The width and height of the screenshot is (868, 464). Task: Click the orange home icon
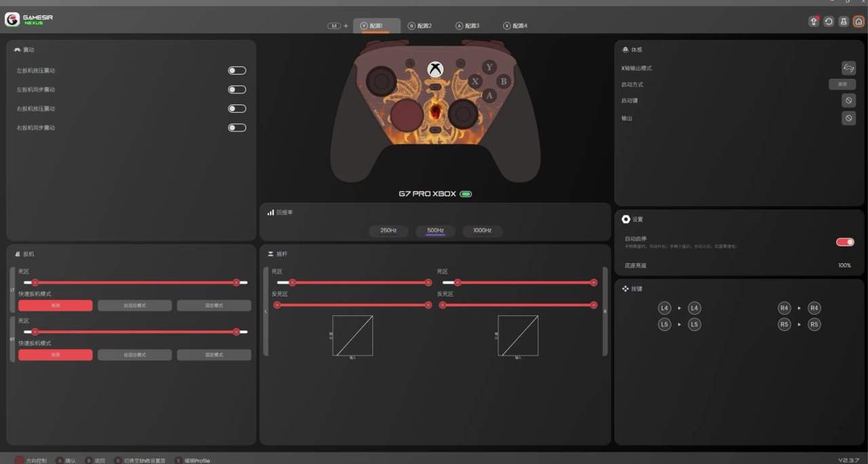click(x=859, y=22)
